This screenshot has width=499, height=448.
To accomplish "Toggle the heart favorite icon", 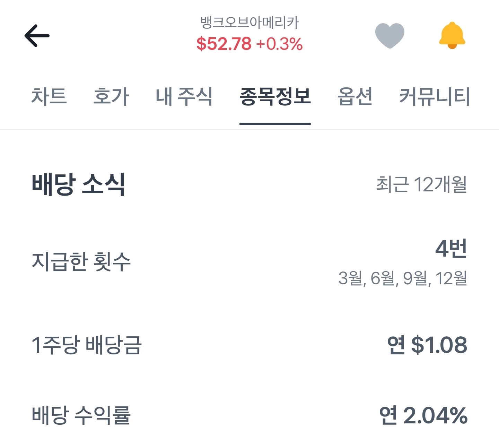I will pyautogui.click(x=389, y=35).
